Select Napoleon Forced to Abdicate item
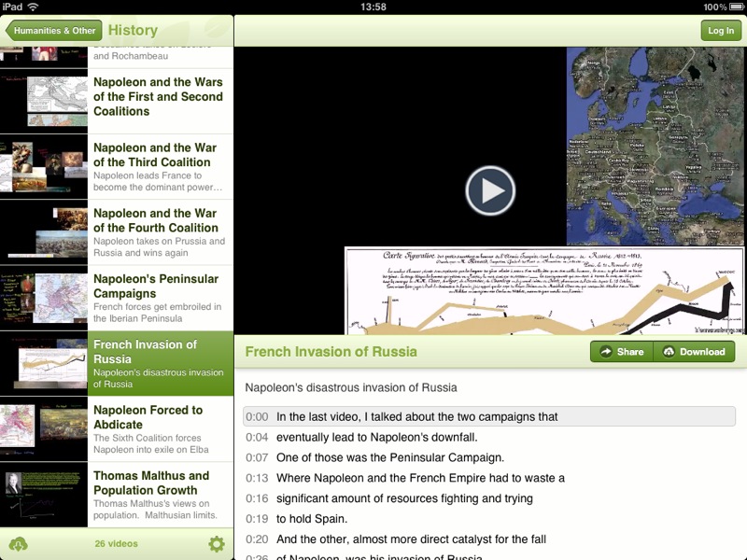 (x=117, y=429)
